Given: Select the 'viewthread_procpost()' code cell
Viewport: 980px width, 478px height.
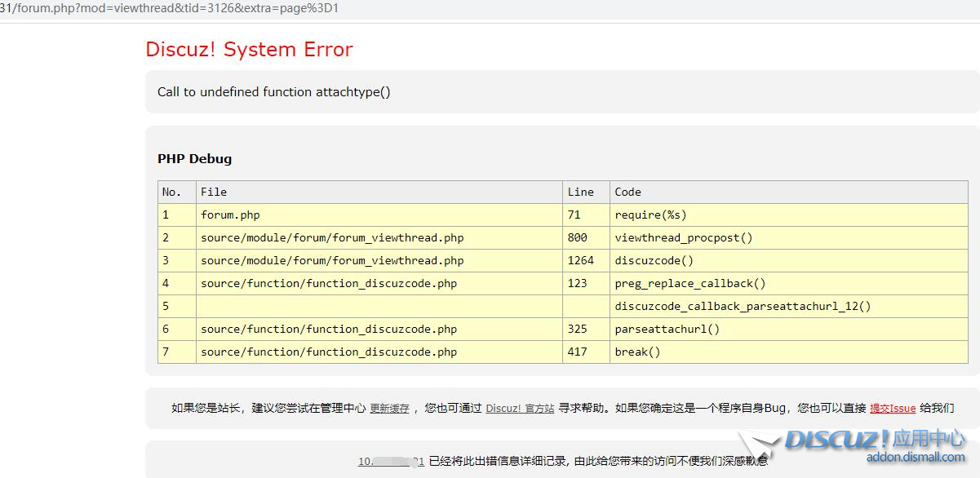Looking at the screenshot, I should pyautogui.click(x=789, y=238).
